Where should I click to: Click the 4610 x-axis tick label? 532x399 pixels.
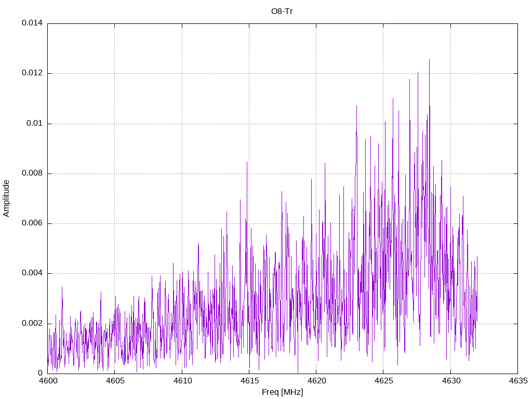[182, 381]
